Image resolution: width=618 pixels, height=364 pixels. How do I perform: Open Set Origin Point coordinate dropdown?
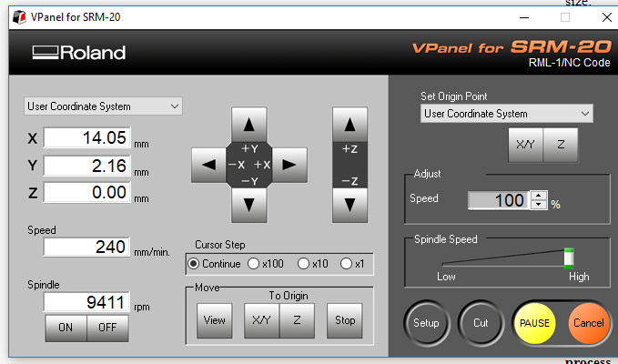pos(507,114)
